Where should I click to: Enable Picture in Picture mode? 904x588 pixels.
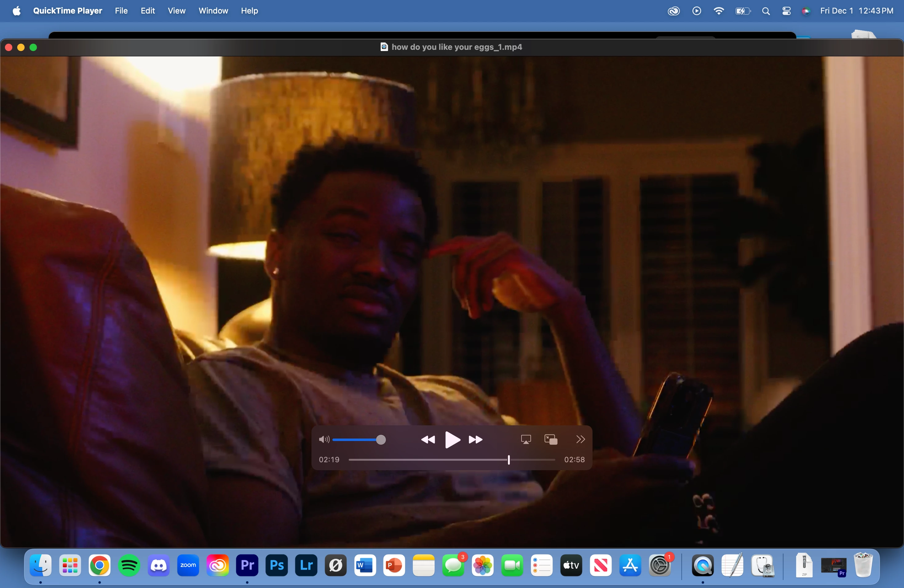pos(551,439)
